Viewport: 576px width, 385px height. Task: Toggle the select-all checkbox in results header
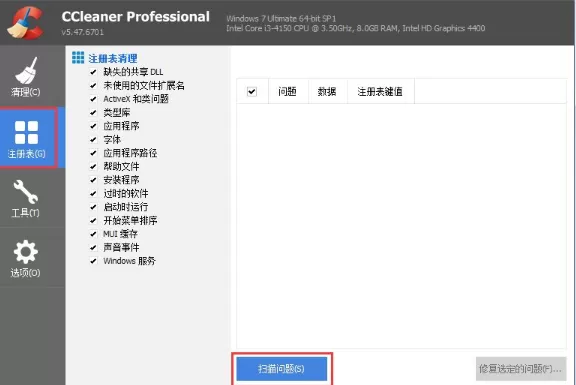(x=252, y=91)
